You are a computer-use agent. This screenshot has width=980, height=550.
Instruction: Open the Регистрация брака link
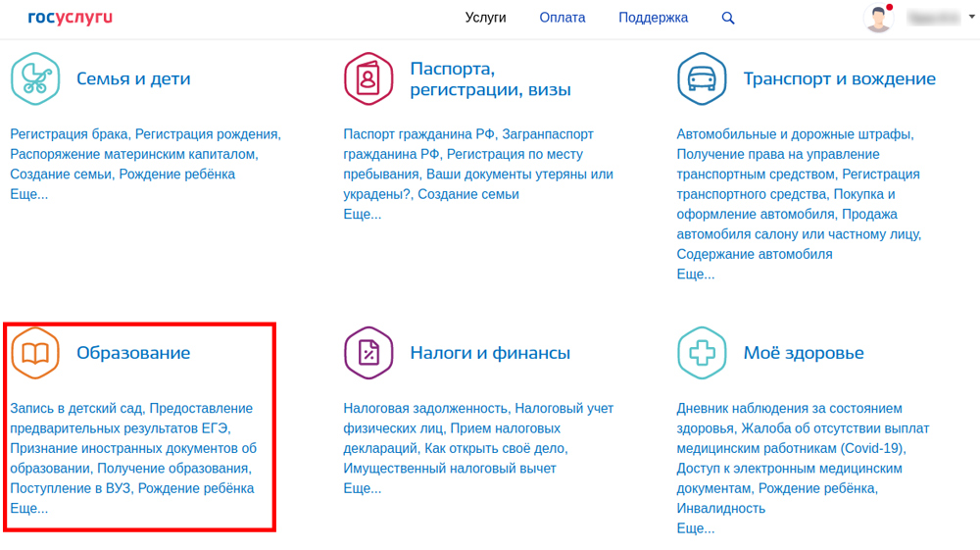tap(69, 134)
